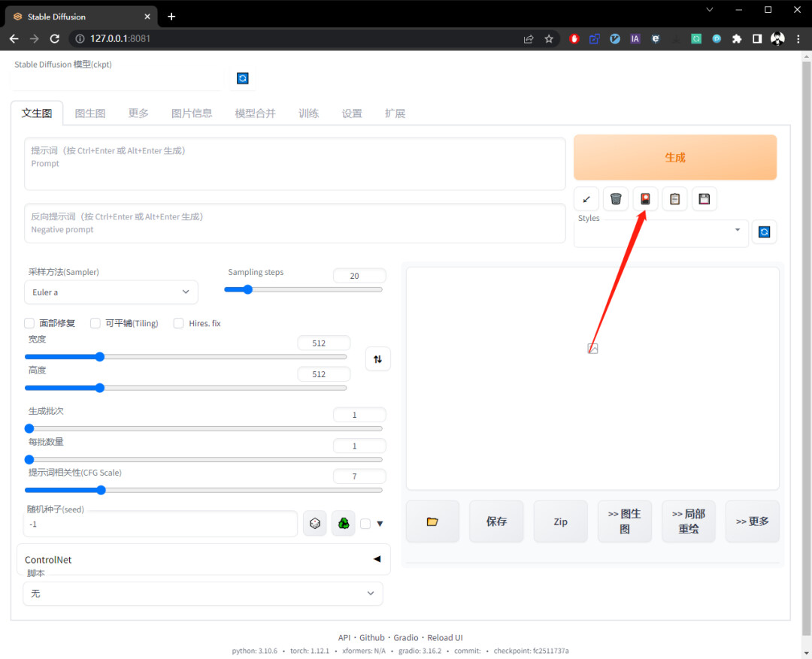Image resolution: width=812 pixels, height=659 pixels.
Task: Click the floppy disk save style icon
Action: [x=704, y=199]
